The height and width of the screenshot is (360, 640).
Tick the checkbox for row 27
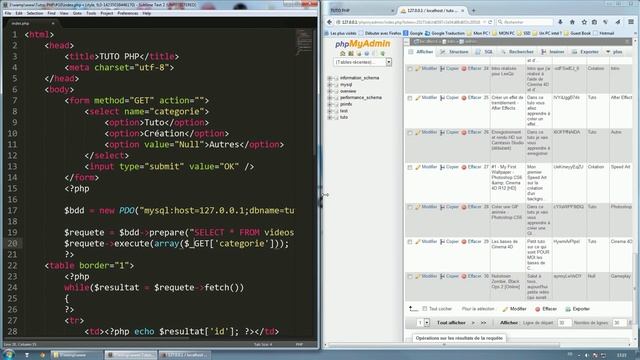[410, 168]
